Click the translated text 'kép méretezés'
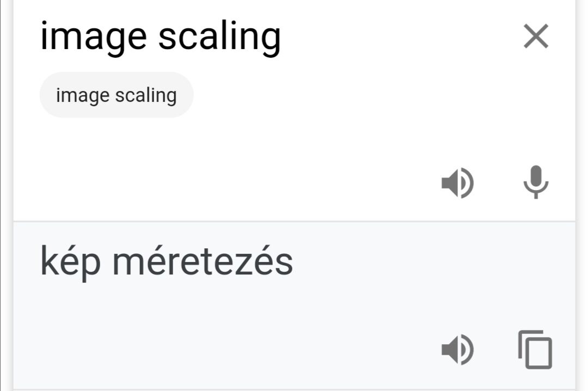The width and height of the screenshot is (588, 391). pyautogui.click(x=167, y=262)
